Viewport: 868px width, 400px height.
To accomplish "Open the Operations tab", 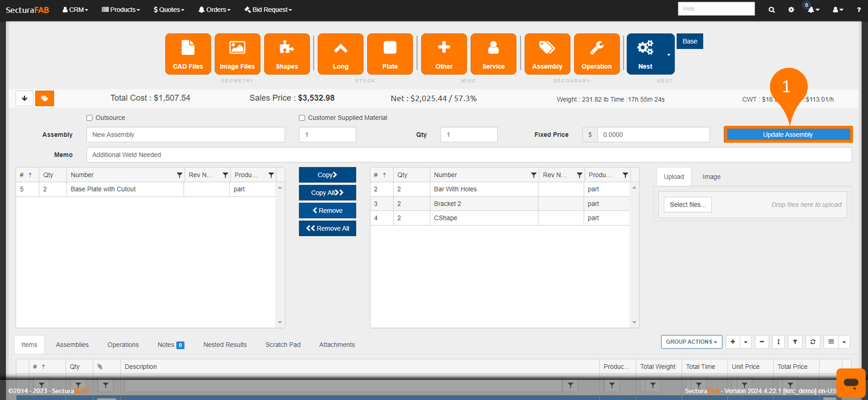I will [123, 345].
